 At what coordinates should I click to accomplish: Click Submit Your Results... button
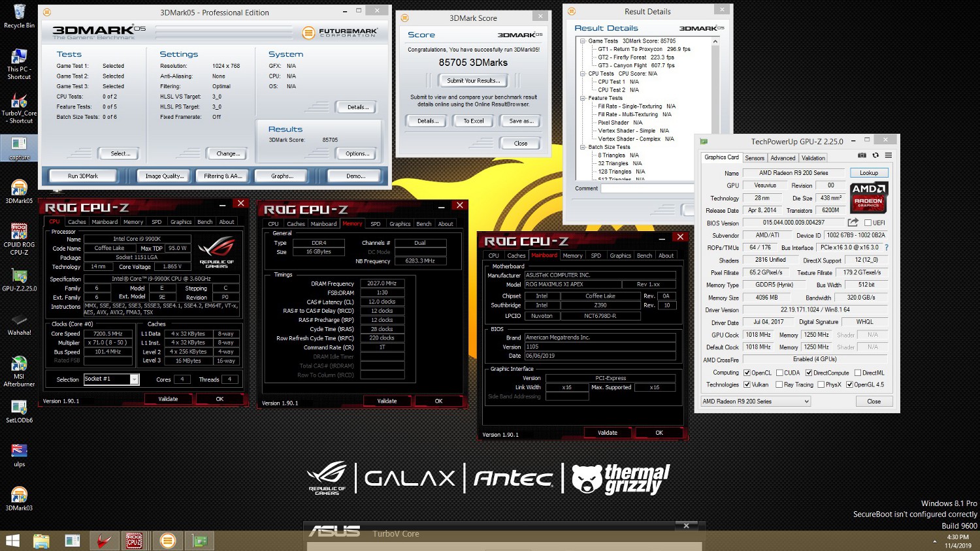(474, 81)
